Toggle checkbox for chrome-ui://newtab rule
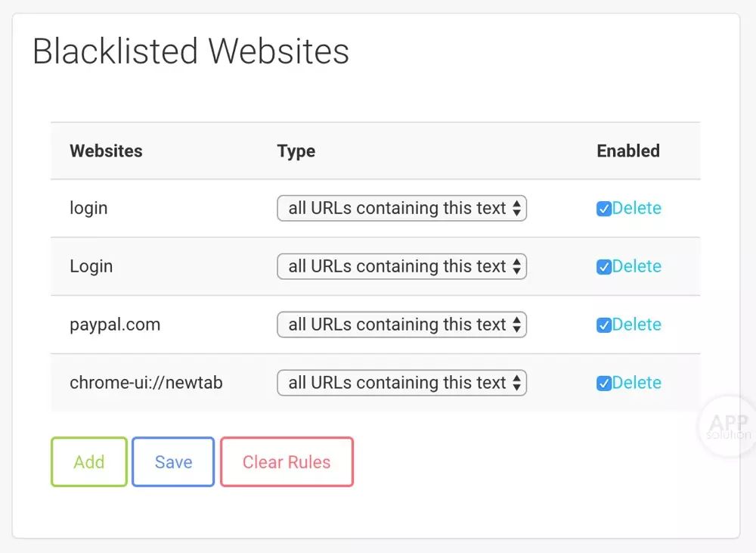Image resolution: width=756 pixels, height=553 pixels. point(603,383)
